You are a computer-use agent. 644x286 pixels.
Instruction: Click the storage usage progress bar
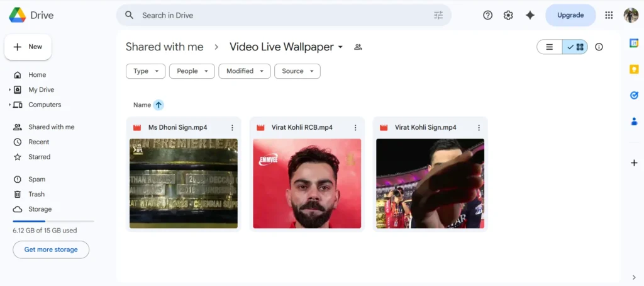[53, 221]
